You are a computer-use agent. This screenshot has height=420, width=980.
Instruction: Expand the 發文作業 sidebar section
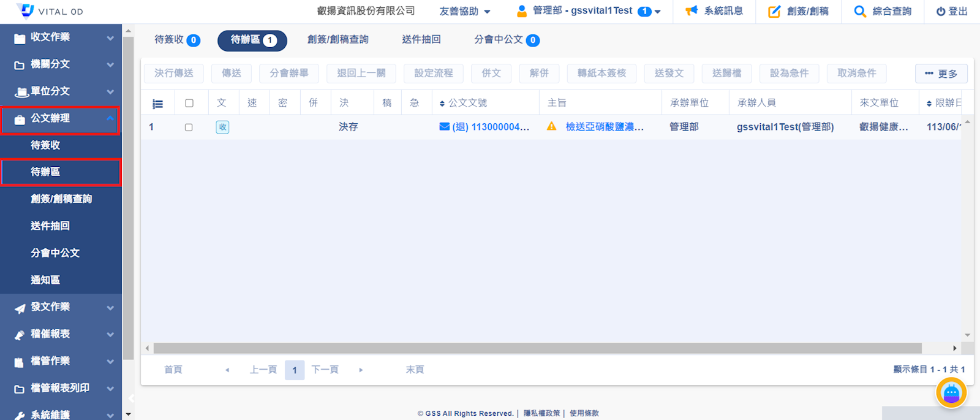[x=61, y=307]
